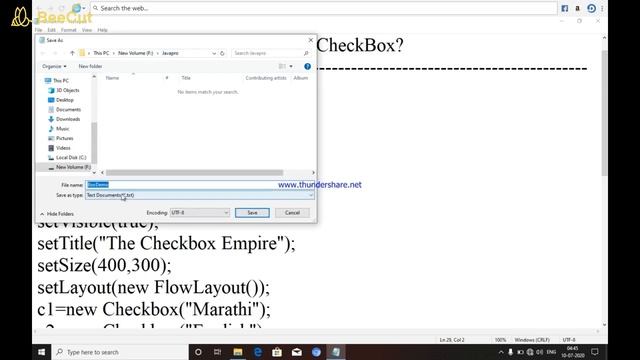Image resolution: width=640 pixels, height=360 pixels.
Task: Click This PC in the address breadcrumb
Action: click(x=101, y=53)
